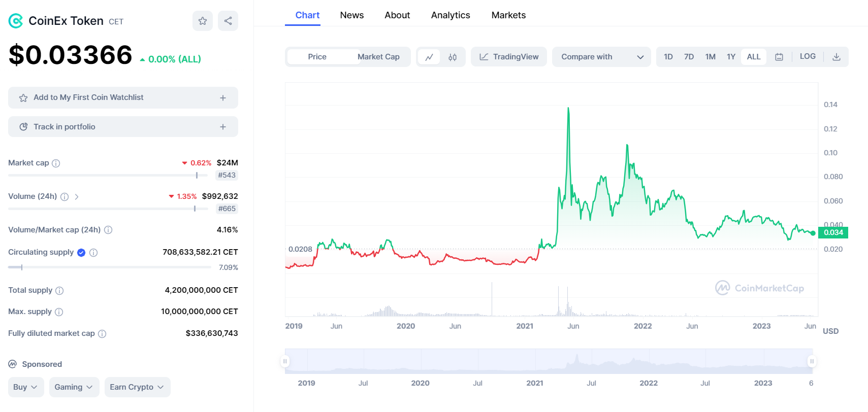Click the 4,200,000,000 CET total supply value
Viewport: 868px width, 412px height.
click(x=201, y=290)
